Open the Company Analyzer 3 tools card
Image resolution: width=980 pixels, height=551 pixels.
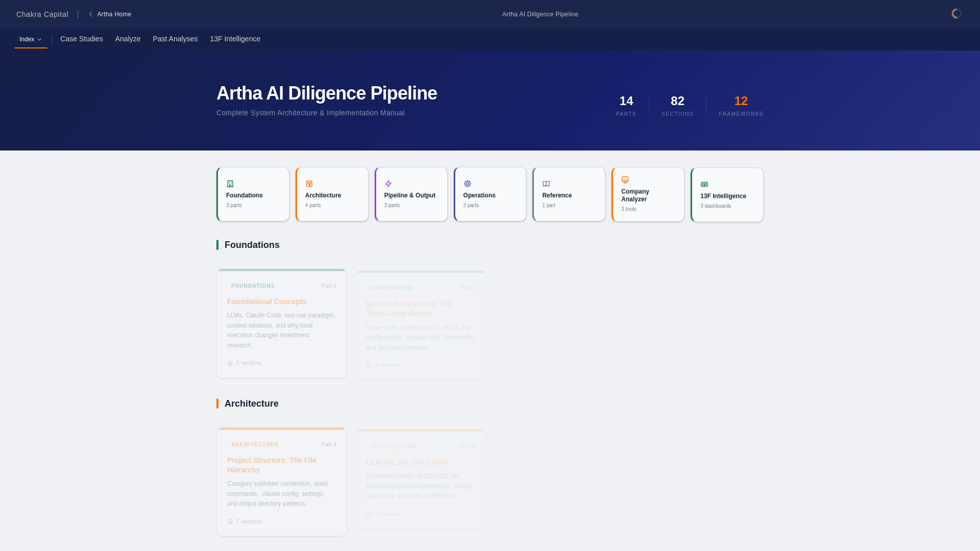tap(648, 194)
